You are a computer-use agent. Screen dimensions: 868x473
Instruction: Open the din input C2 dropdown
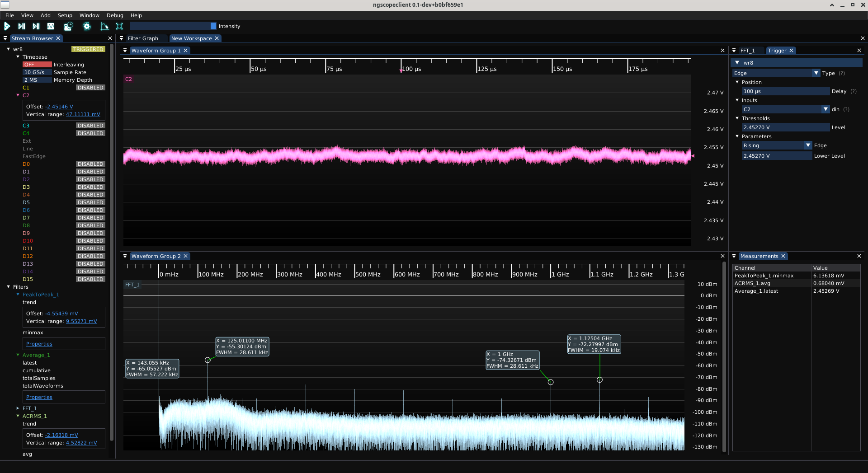(786, 109)
